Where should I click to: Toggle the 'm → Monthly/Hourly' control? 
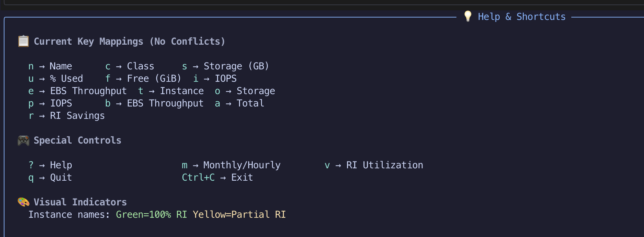[x=231, y=165]
